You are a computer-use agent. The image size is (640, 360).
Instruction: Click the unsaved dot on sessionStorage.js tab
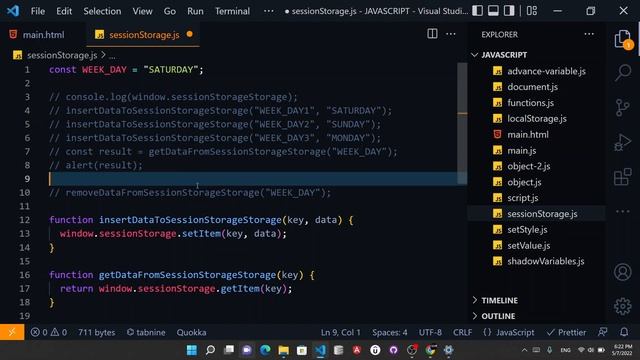click(x=189, y=34)
